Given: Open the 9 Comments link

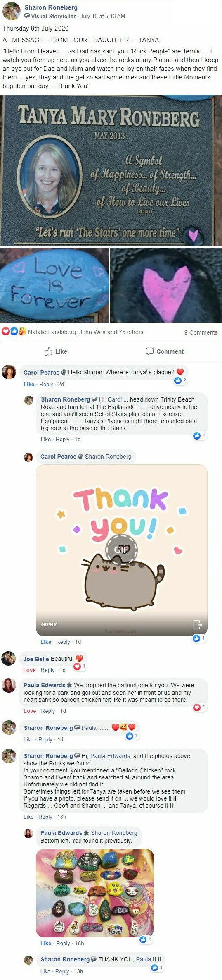Looking at the screenshot, I should pos(201,332).
